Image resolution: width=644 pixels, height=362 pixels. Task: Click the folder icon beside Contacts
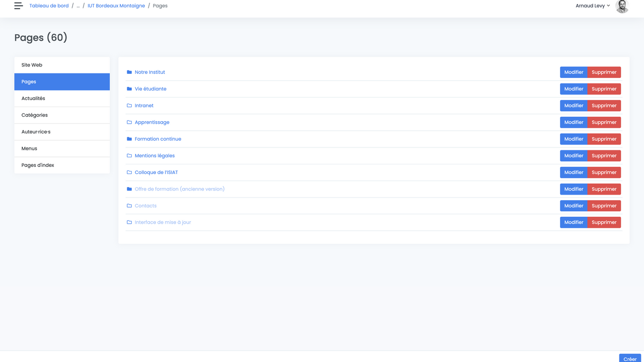click(129, 205)
